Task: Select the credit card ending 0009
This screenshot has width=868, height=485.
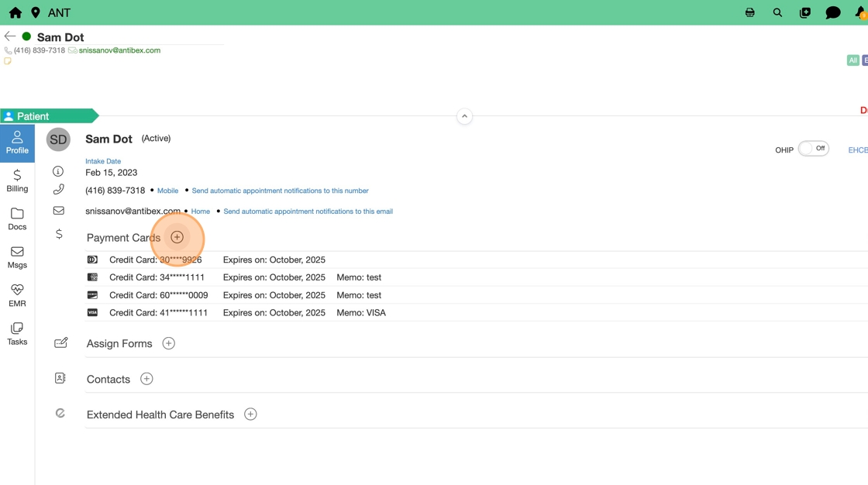Action: click(x=159, y=295)
